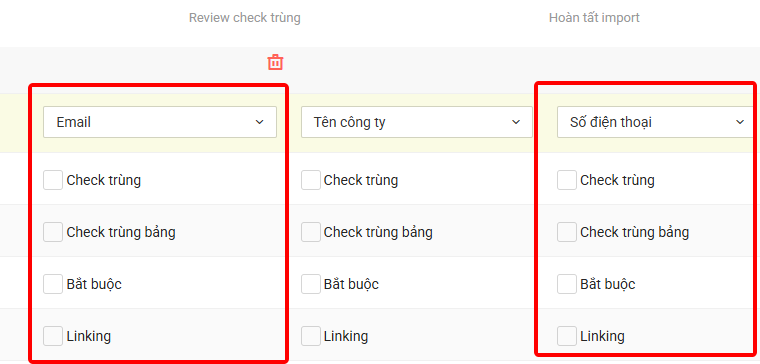Viewport: 760px width, 364px height.
Task: Tick Check trùng under Email column
Action: tap(53, 180)
